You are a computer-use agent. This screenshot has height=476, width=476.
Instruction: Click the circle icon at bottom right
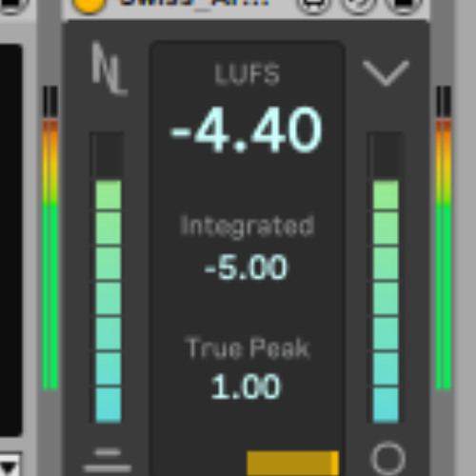[x=387, y=459]
